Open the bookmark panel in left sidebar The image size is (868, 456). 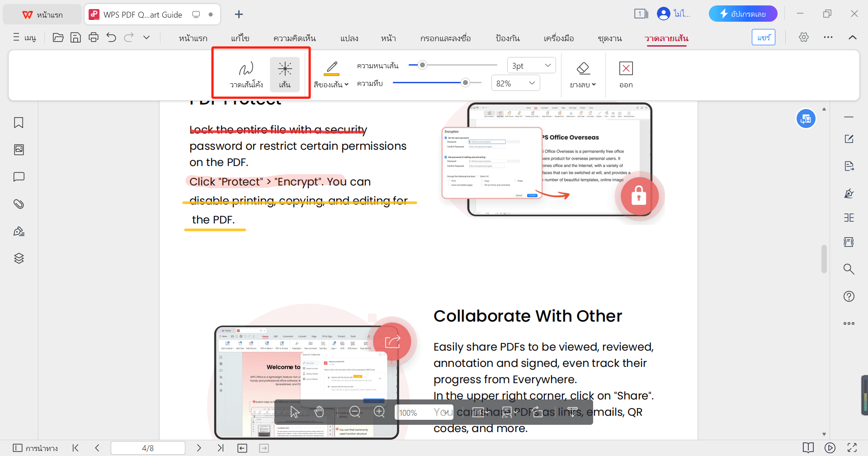(x=19, y=123)
